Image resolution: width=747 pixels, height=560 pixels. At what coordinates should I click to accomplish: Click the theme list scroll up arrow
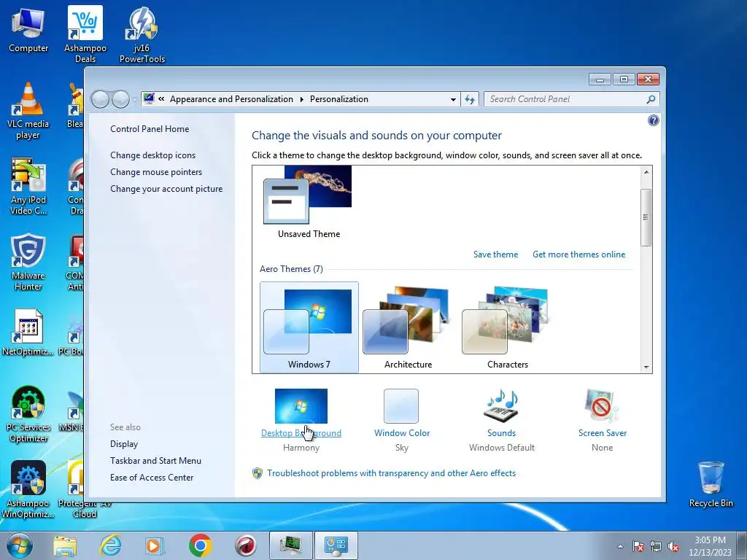646,172
